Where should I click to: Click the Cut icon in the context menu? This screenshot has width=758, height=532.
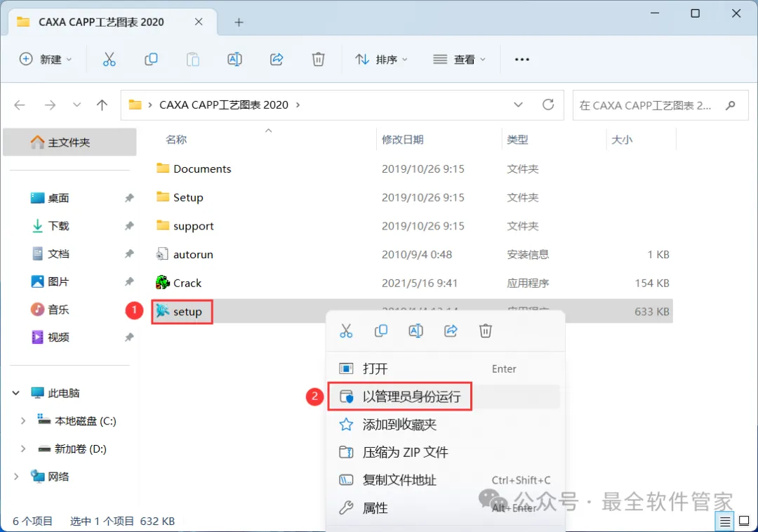click(346, 331)
